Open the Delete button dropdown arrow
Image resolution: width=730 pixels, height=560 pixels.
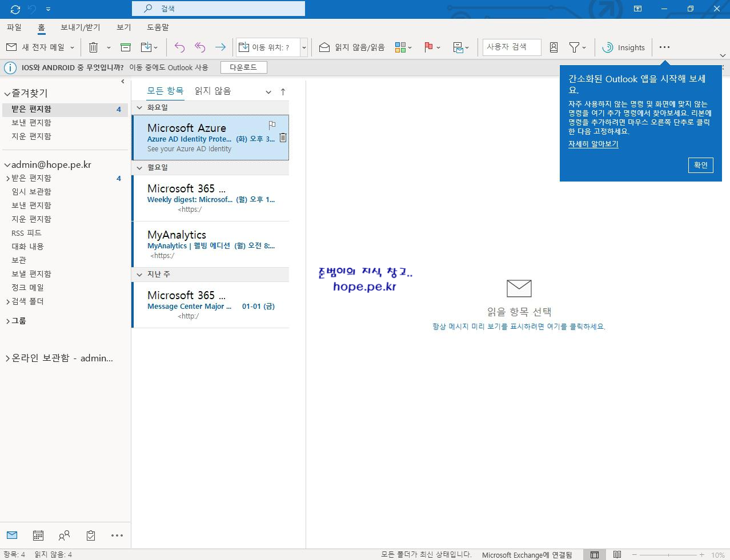(x=109, y=48)
